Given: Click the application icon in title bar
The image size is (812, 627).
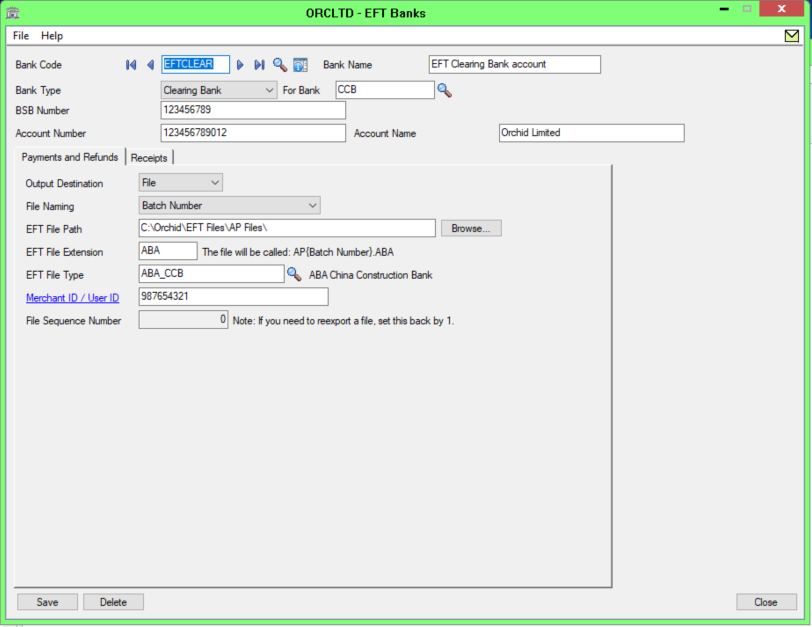Looking at the screenshot, I should [x=12, y=12].
